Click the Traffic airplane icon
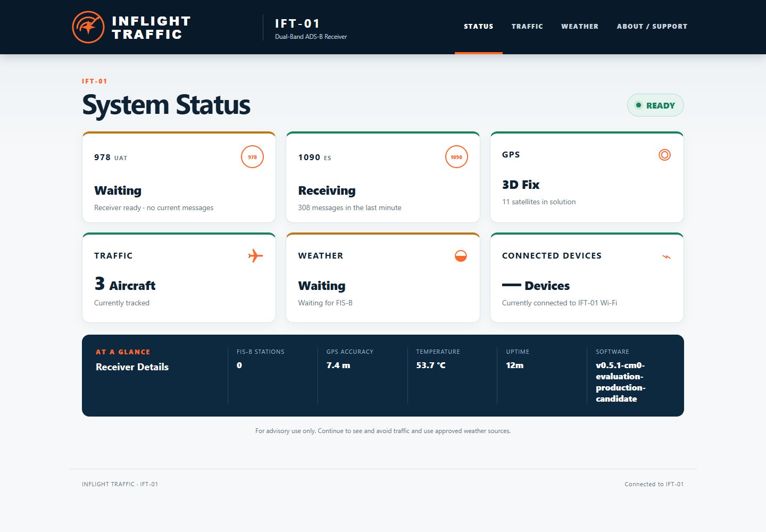Screen dimensions: 766x532 click(255, 256)
